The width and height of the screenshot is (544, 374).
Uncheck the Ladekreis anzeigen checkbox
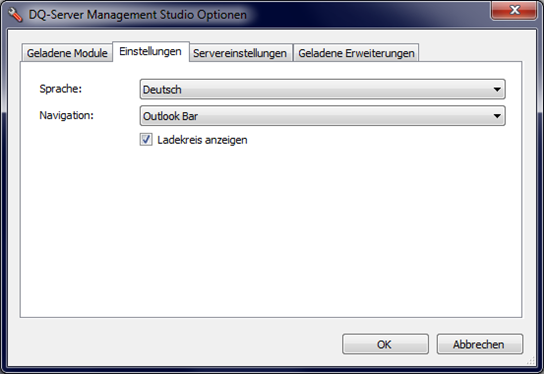146,139
